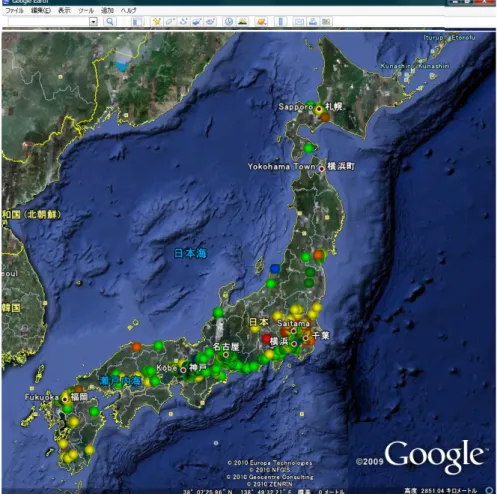Click the Iturup / Etorofu island label

pyautogui.click(x=449, y=38)
